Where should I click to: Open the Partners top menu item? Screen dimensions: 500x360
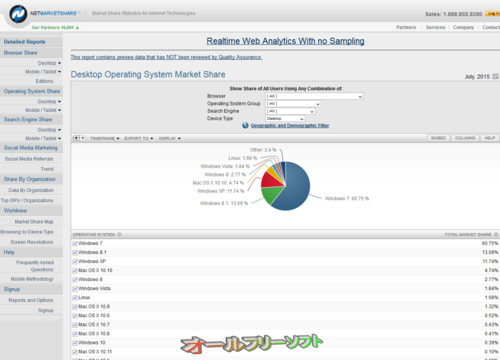(406, 27)
